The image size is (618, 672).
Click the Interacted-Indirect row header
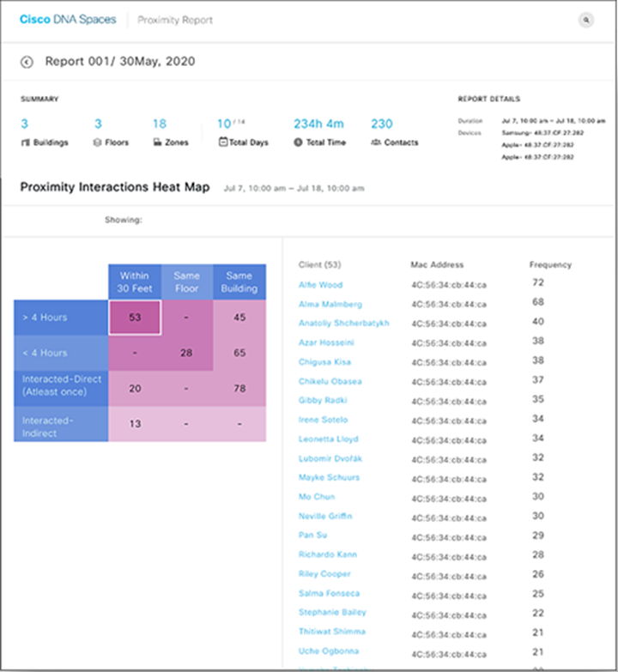pyautogui.click(x=61, y=424)
